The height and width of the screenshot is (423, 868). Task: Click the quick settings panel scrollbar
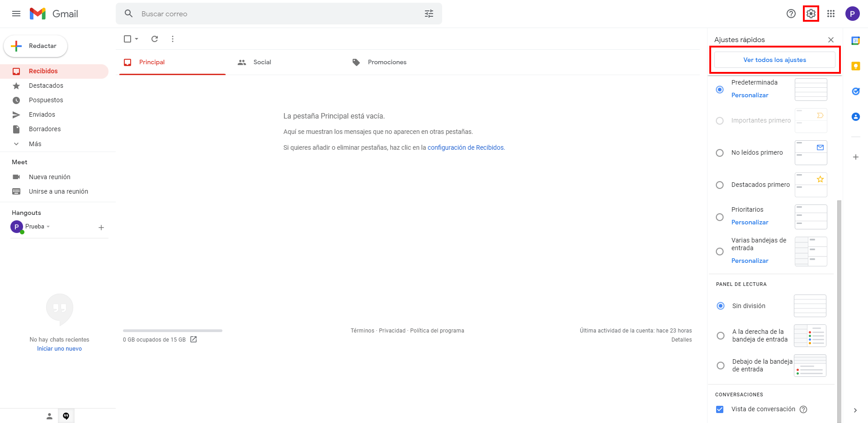coord(839,311)
